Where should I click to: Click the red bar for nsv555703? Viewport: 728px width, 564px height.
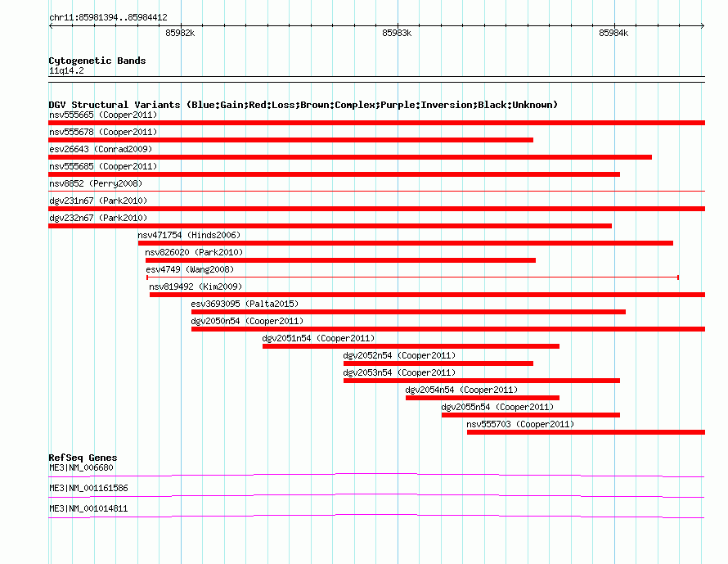coord(586,432)
